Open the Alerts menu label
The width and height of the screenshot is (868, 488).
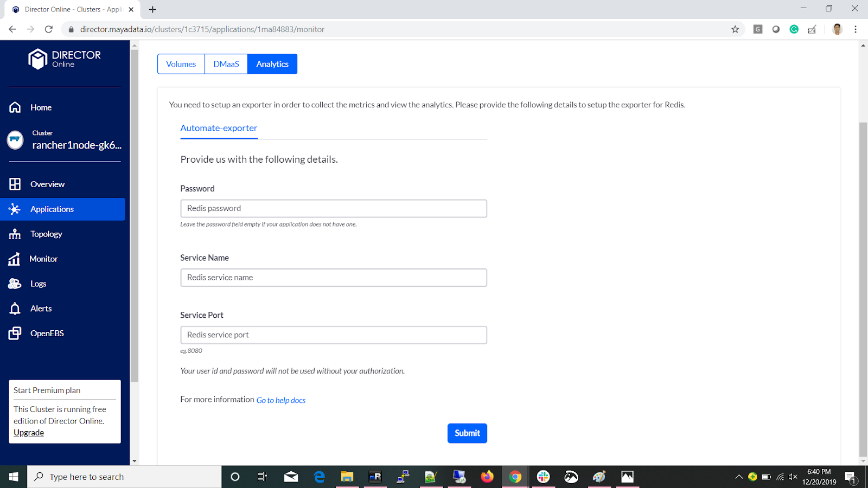41,309
